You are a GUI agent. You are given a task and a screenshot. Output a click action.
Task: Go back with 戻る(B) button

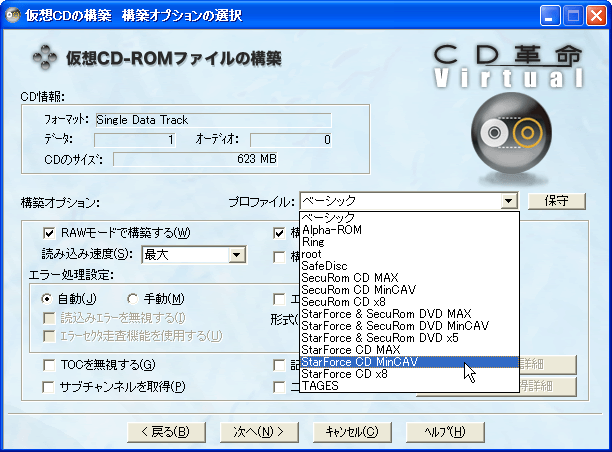[166, 432]
